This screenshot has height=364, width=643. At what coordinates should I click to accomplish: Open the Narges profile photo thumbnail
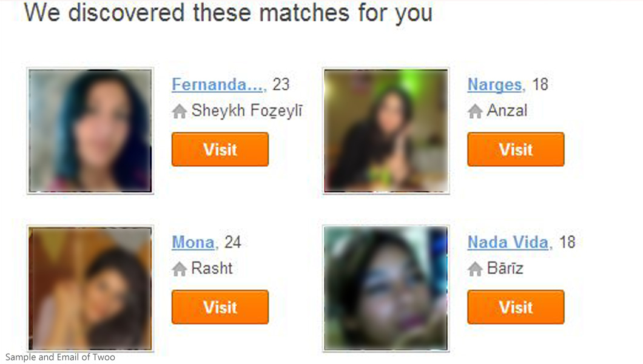tap(386, 131)
